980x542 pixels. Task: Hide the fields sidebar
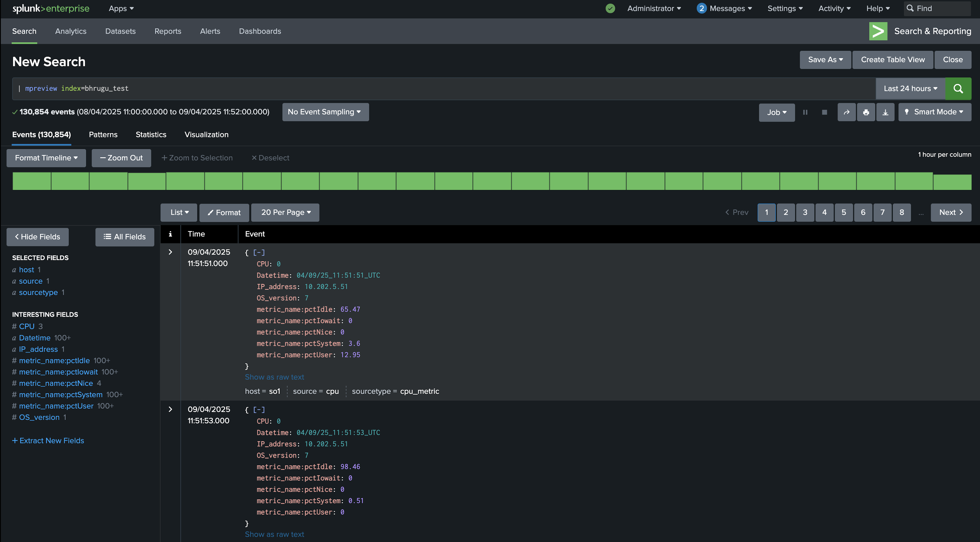[37, 237]
